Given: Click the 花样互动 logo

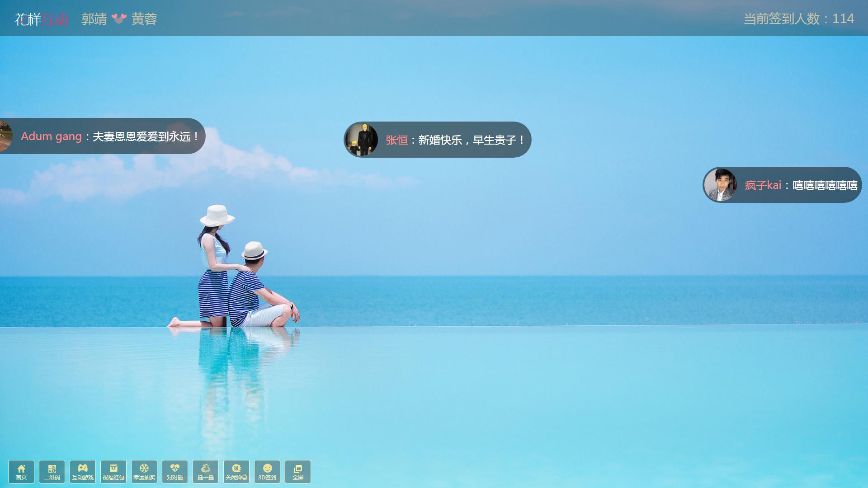Looking at the screenshot, I should [x=41, y=19].
